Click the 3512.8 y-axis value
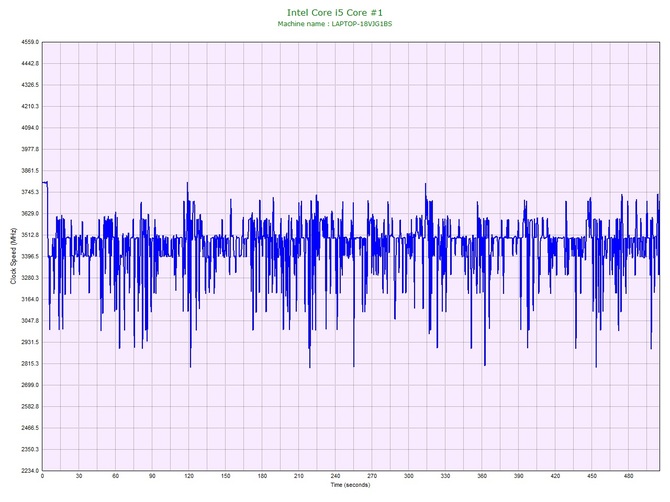Screen dimensions: 670x502 (30, 235)
